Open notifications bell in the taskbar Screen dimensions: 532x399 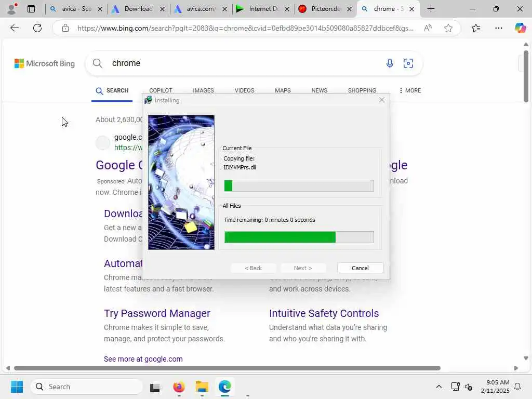tap(517, 387)
